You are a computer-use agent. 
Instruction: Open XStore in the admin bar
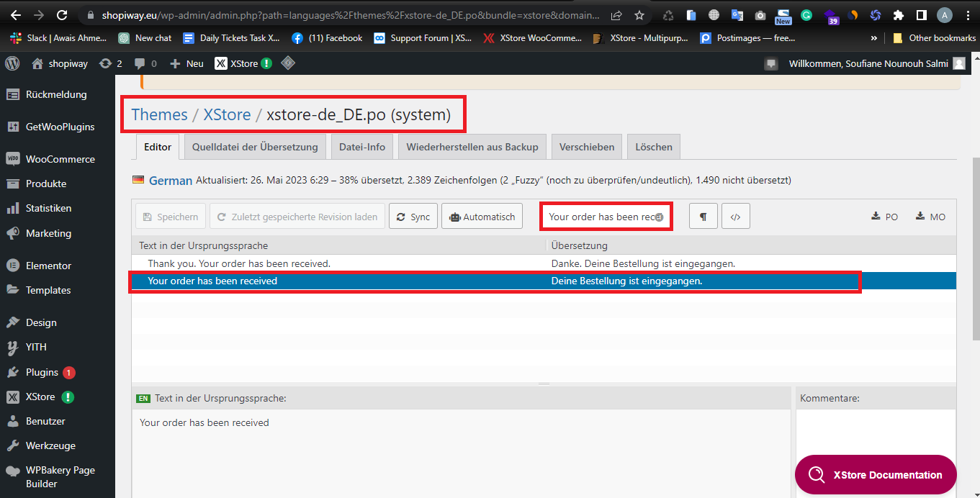pos(243,63)
